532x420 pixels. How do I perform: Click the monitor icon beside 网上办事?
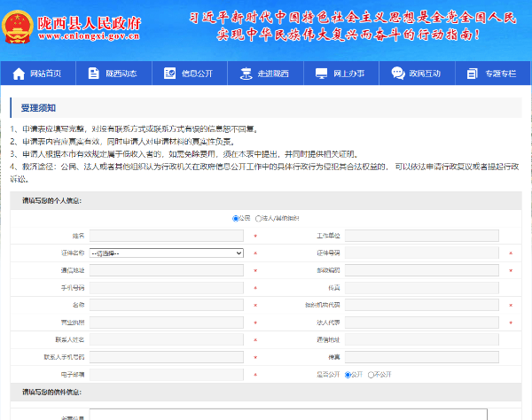(321, 74)
